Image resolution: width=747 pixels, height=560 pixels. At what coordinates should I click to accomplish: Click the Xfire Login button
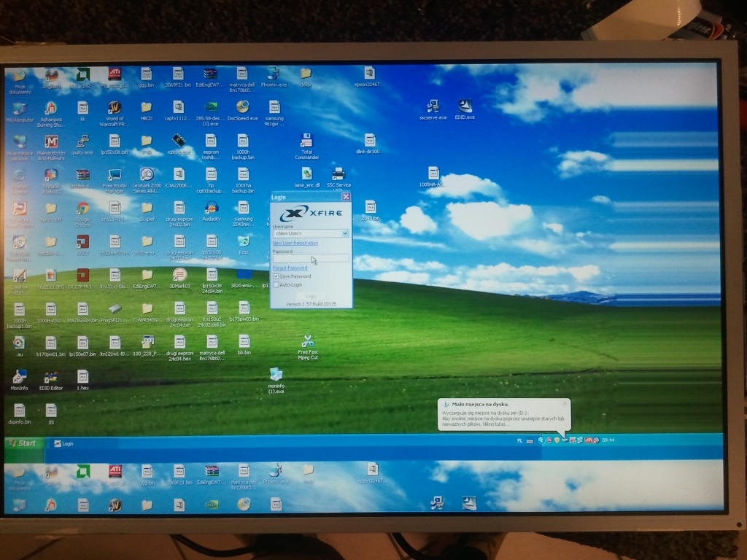click(311, 296)
